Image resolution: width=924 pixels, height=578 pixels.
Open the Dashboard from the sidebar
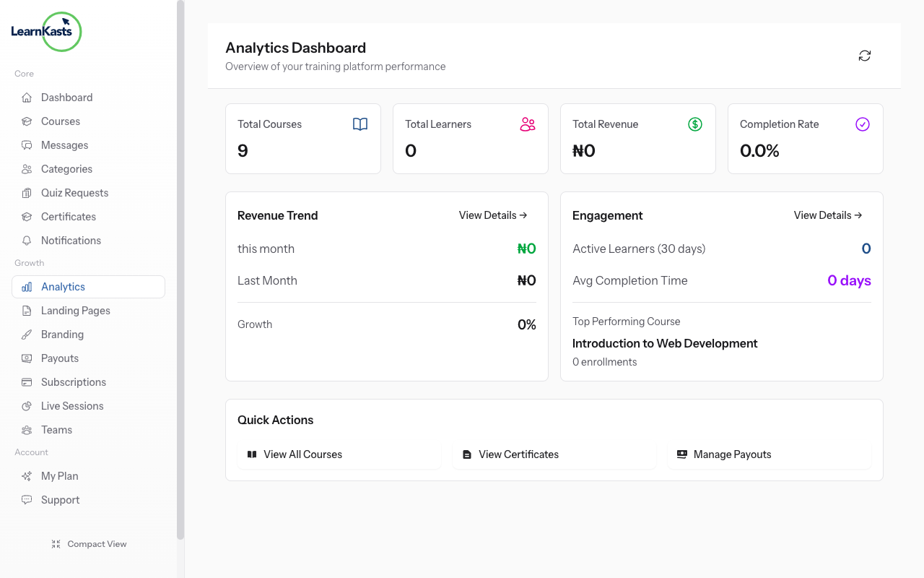pyautogui.click(x=66, y=97)
